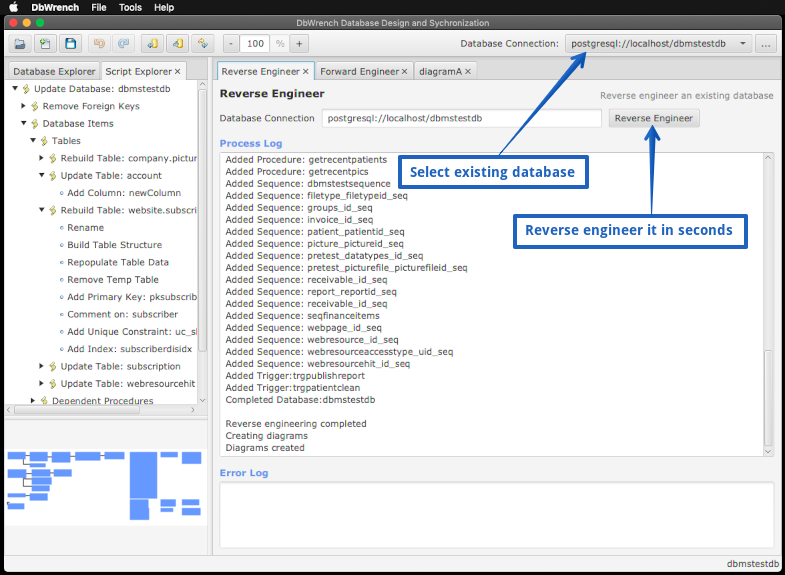Select Remove Temp Table item

pos(113,280)
